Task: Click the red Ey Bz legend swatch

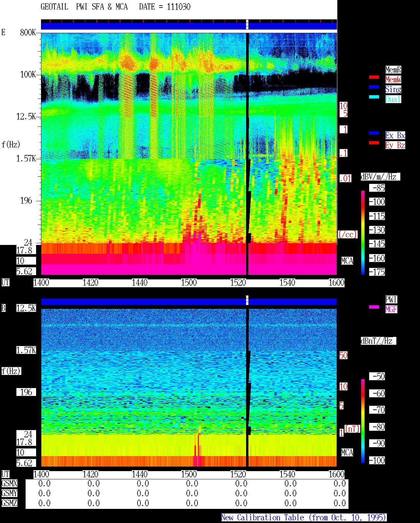Action: [374, 143]
